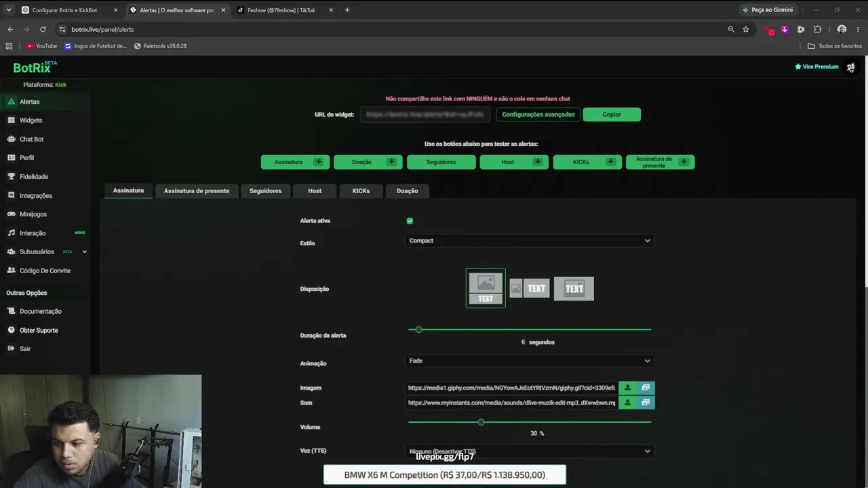Open media gallery for Imagem

pyautogui.click(x=646, y=388)
